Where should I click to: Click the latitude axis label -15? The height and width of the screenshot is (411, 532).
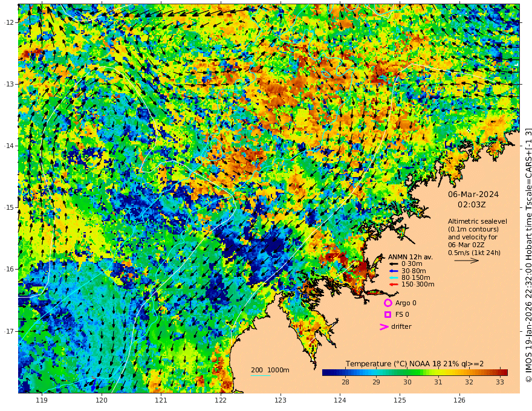point(9,207)
